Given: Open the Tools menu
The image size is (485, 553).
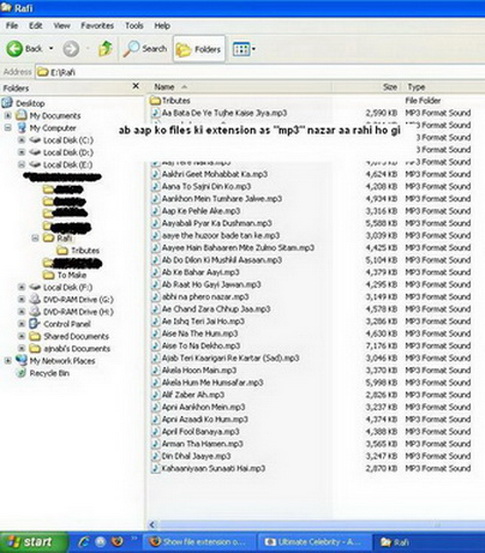Looking at the screenshot, I should click(134, 26).
